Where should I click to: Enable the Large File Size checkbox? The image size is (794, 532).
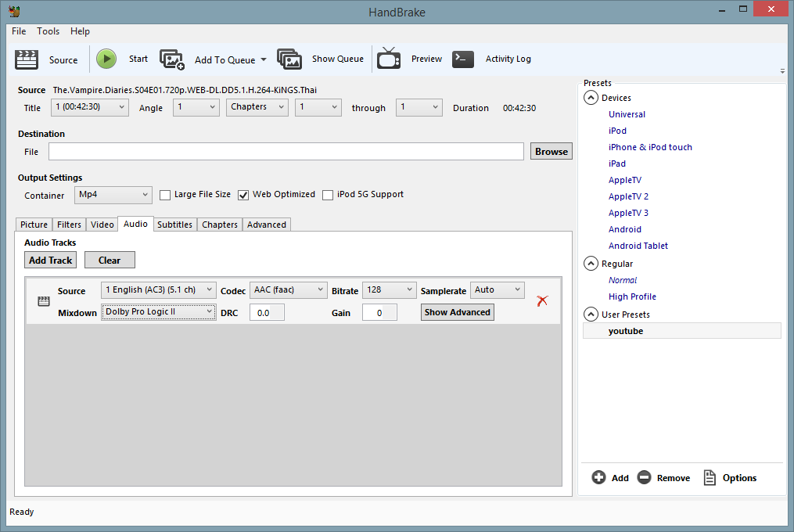(x=165, y=195)
